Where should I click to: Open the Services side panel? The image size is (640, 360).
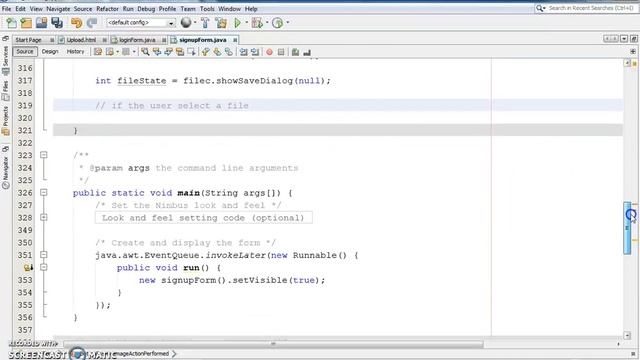(6, 60)
